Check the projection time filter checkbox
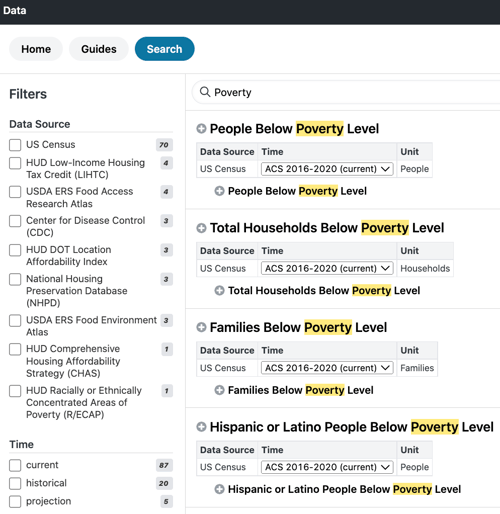Image resolution: width=500 pixels, height=514 pixels. point(15,501)
